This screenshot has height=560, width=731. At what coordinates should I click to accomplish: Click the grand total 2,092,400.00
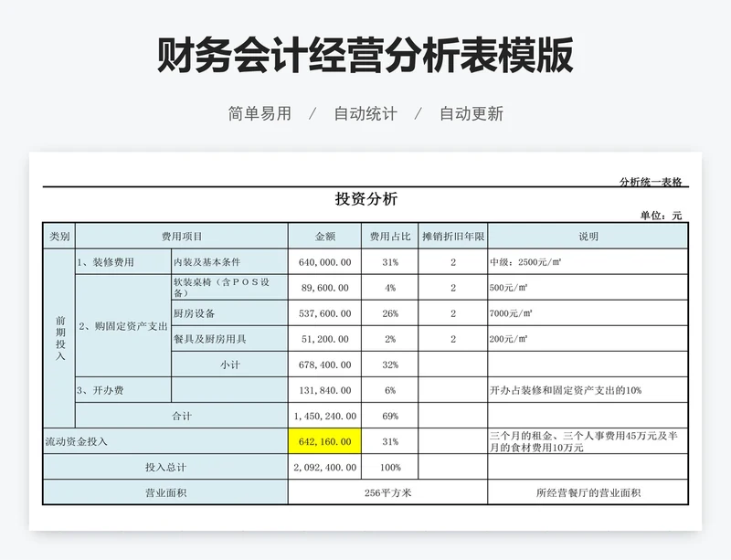(325, 467)
